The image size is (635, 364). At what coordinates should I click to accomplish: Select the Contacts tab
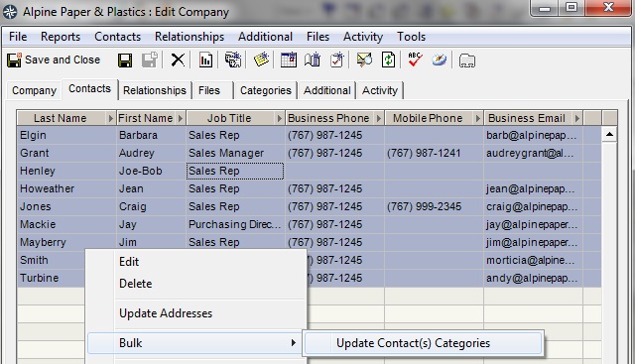[x=89, y=88]
